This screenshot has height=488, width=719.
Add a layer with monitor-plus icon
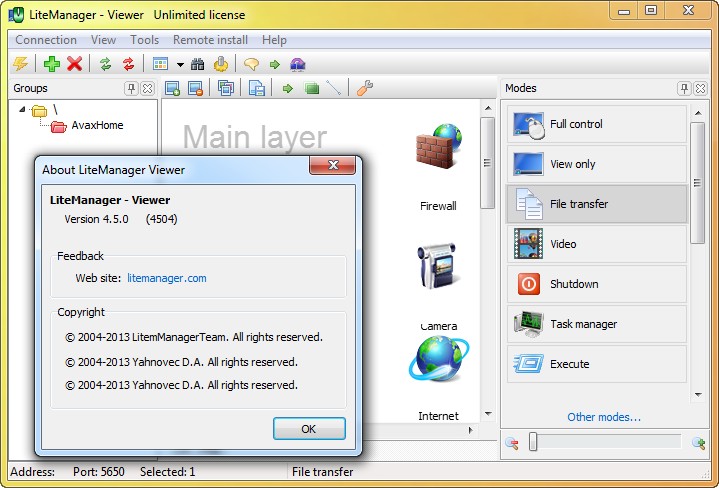tap(172, 88)
